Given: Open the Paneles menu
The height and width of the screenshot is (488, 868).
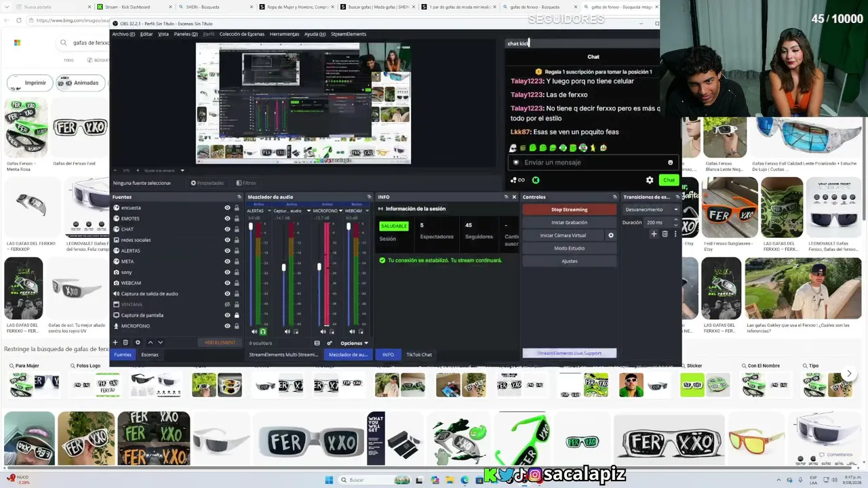Looking at the screenshot, I should click(186, 34).
